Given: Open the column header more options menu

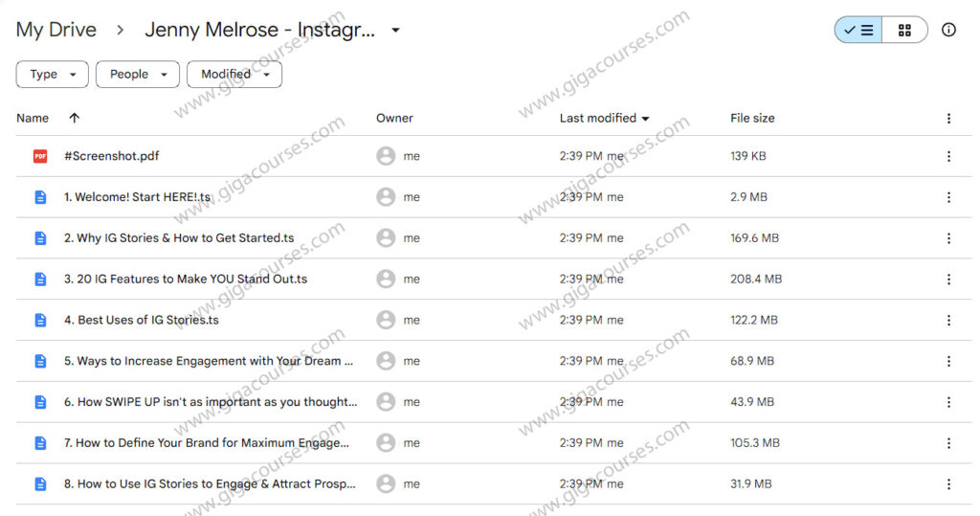Looking at the screenshot, I should 948,118.
